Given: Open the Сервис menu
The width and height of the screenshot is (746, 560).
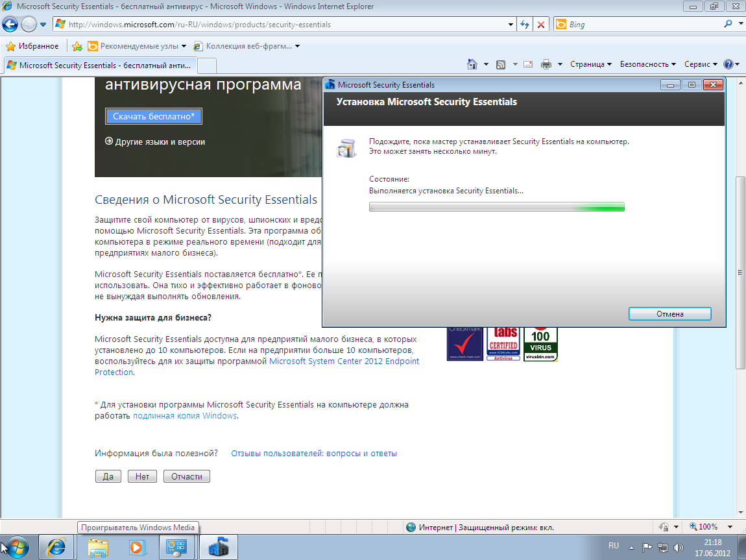Looking at the screenshot, I should click(x=701, y=64).
